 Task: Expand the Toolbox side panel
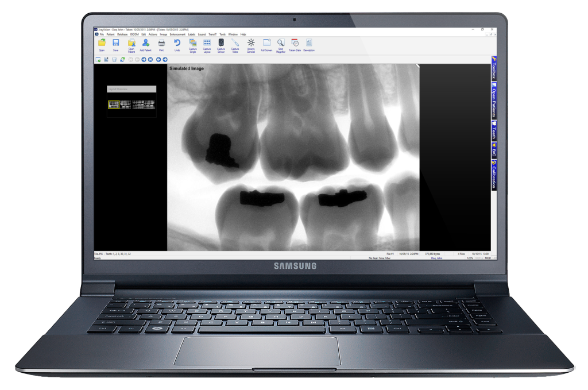coord(494,68)
